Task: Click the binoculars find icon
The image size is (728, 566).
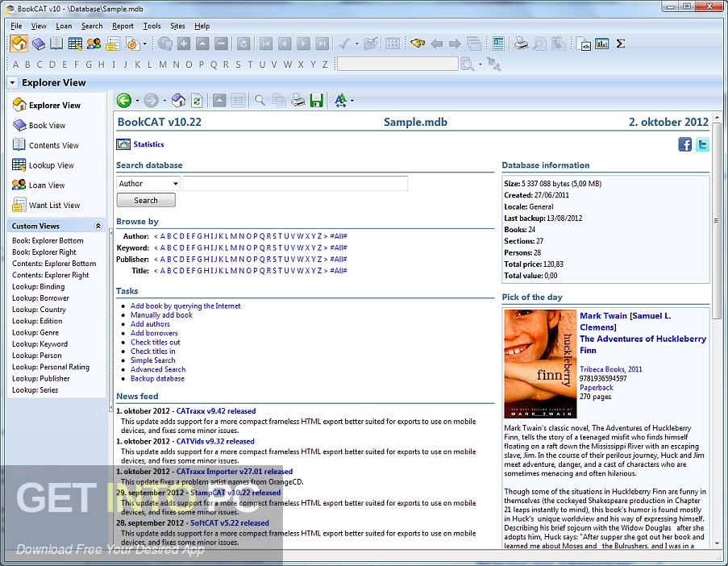Action: (x=418, y=44)
